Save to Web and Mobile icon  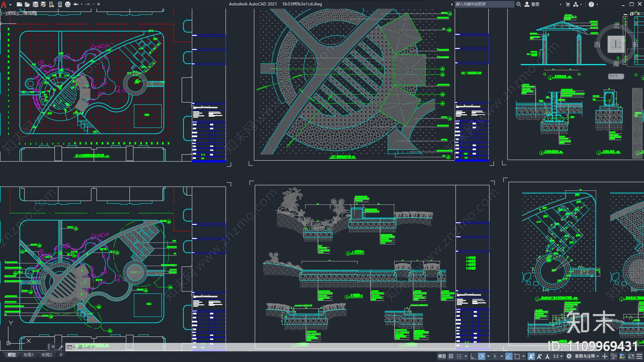(x=60, y=4)
